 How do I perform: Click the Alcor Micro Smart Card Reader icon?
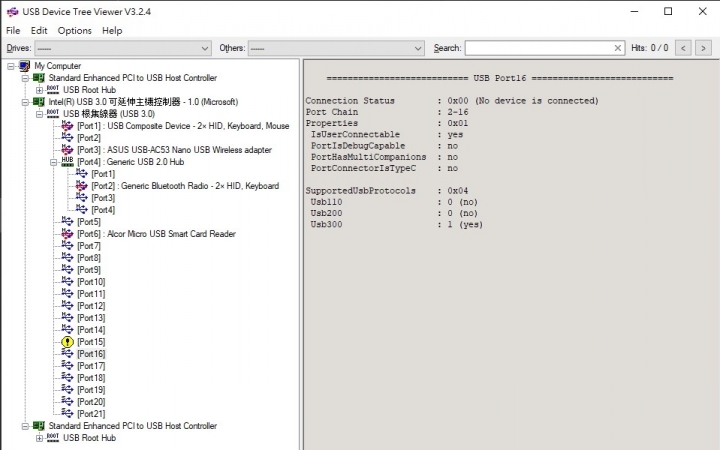[67, 234]
